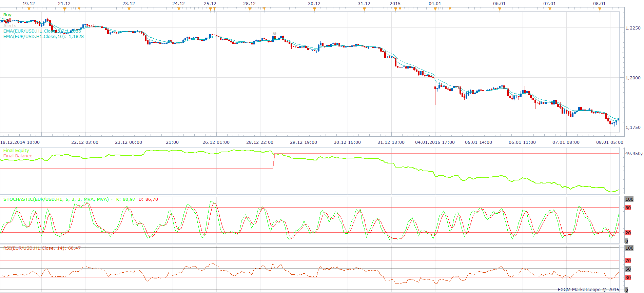Click the 1,1750 price axis label
644x293 pixels.
633,128
